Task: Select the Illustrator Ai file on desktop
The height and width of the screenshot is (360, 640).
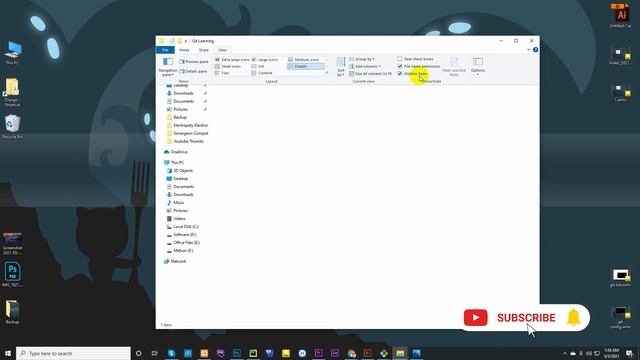Action: pos(620,16)
